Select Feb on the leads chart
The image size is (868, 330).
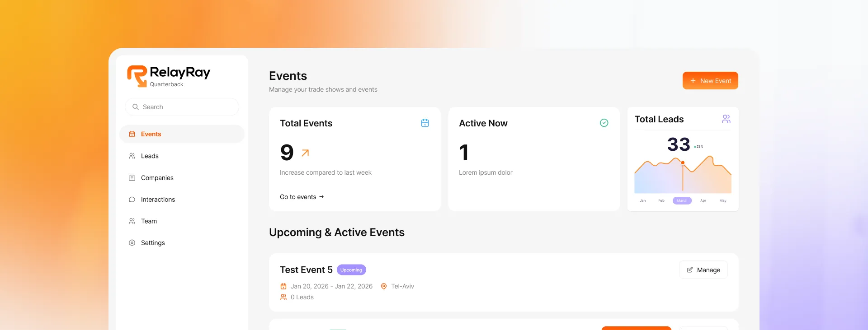661,200
